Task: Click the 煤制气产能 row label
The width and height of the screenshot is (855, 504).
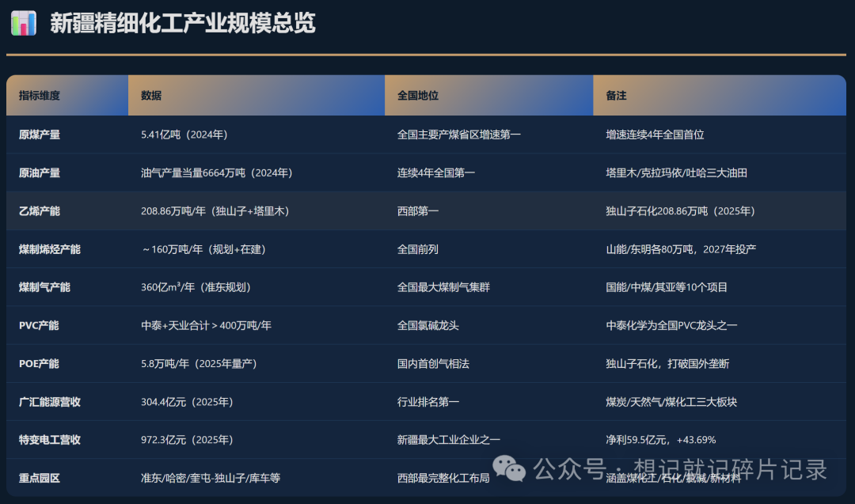Action: (x=44, y=287)
